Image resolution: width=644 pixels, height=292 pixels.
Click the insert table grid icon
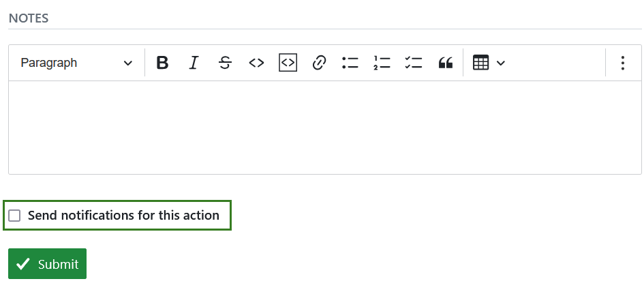[x=481, y=63]
